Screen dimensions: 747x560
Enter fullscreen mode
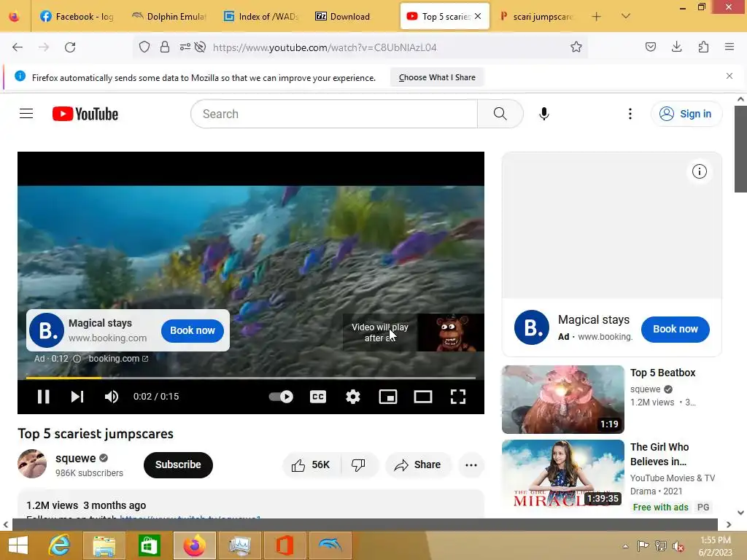[458, 397]
